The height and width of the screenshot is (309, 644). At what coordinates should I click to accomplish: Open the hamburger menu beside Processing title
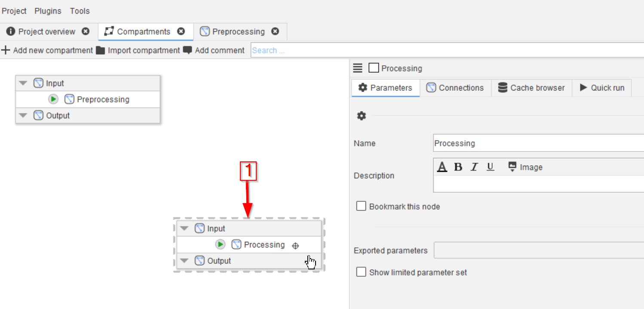358,68
